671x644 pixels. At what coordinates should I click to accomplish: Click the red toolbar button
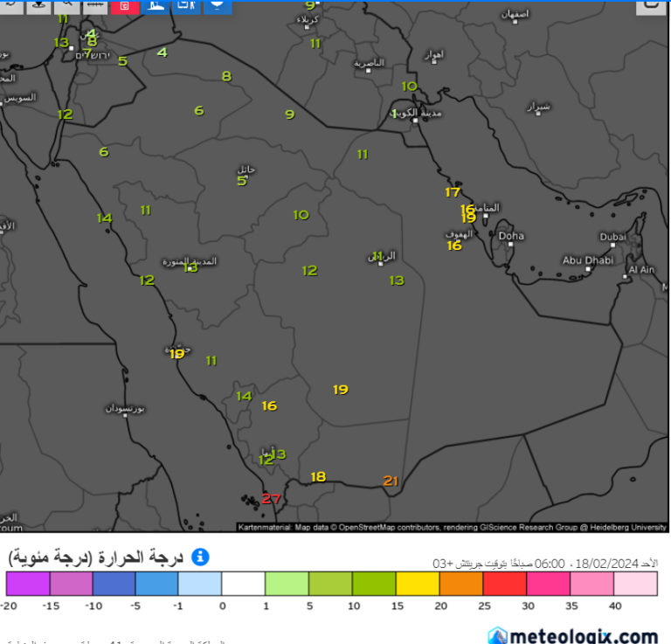[125, 6]
